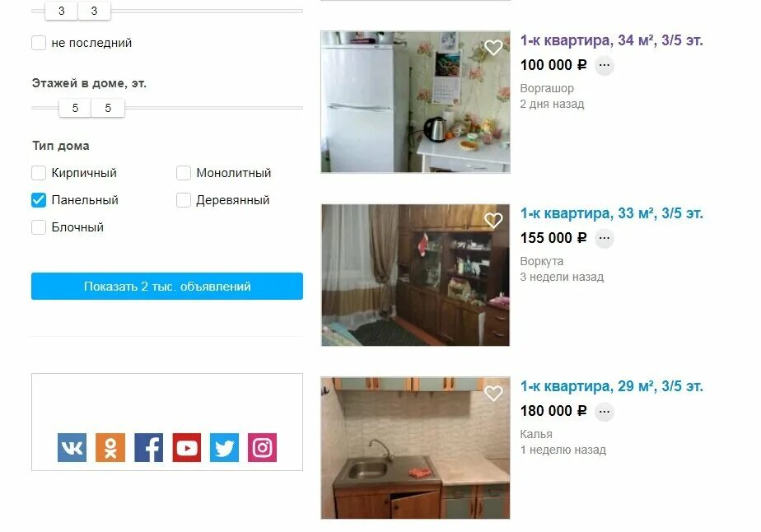The image size is (761, 532).
Task: Open the '1-к квартира, 33 м², 3/5 эт.' link
Action: pos(611,213)
